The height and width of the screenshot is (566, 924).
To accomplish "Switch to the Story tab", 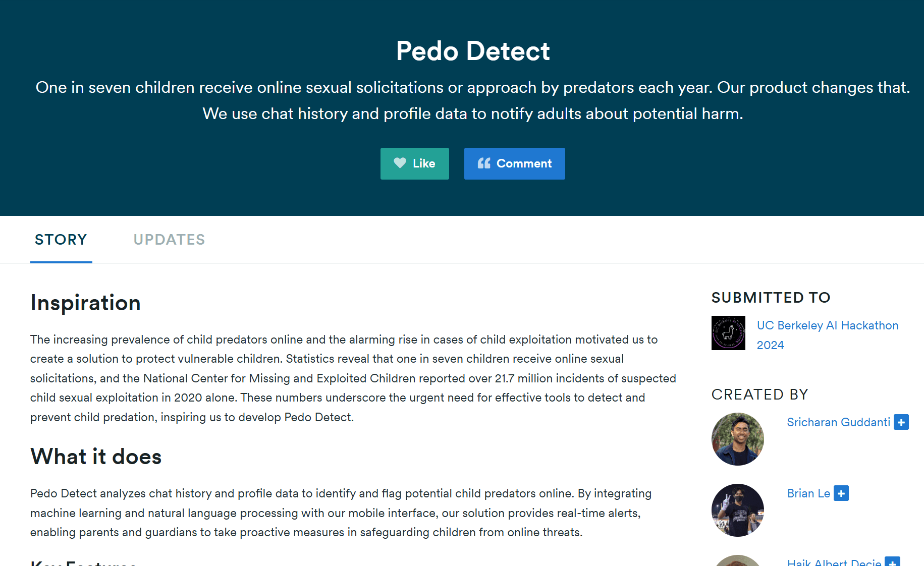I will coord(61,240).
